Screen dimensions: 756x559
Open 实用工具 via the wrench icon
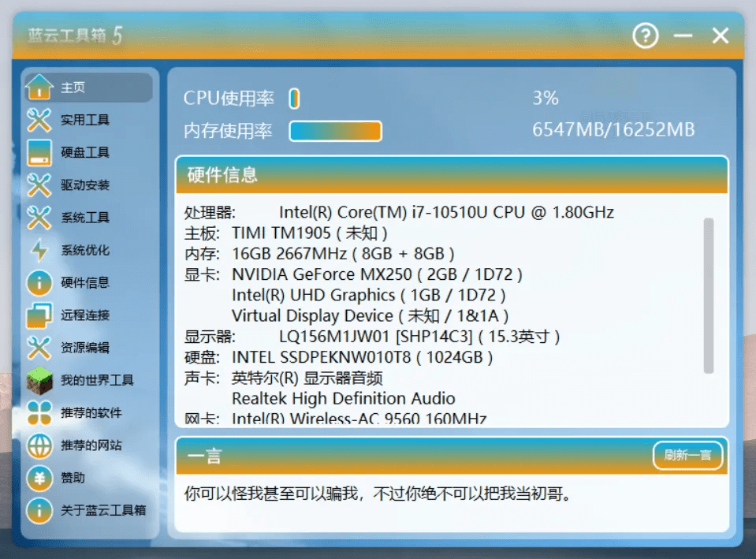pyautogui.click(x=39, y=120)
